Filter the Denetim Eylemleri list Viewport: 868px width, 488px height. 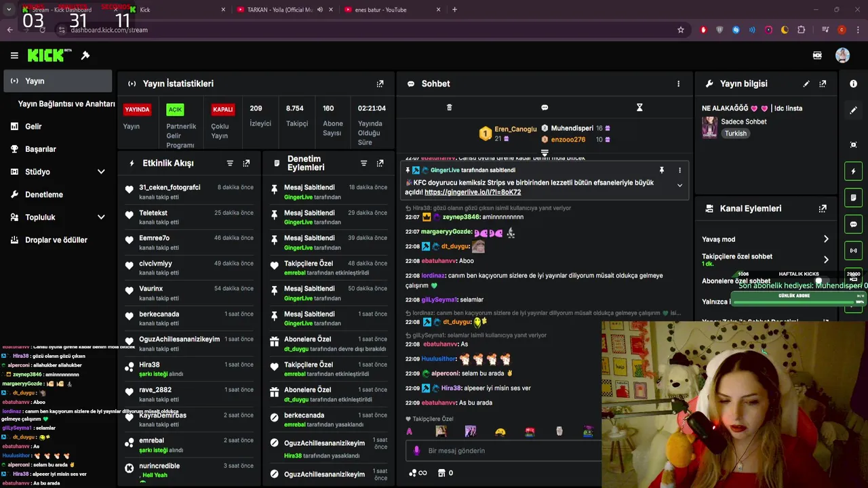(363, 163)
